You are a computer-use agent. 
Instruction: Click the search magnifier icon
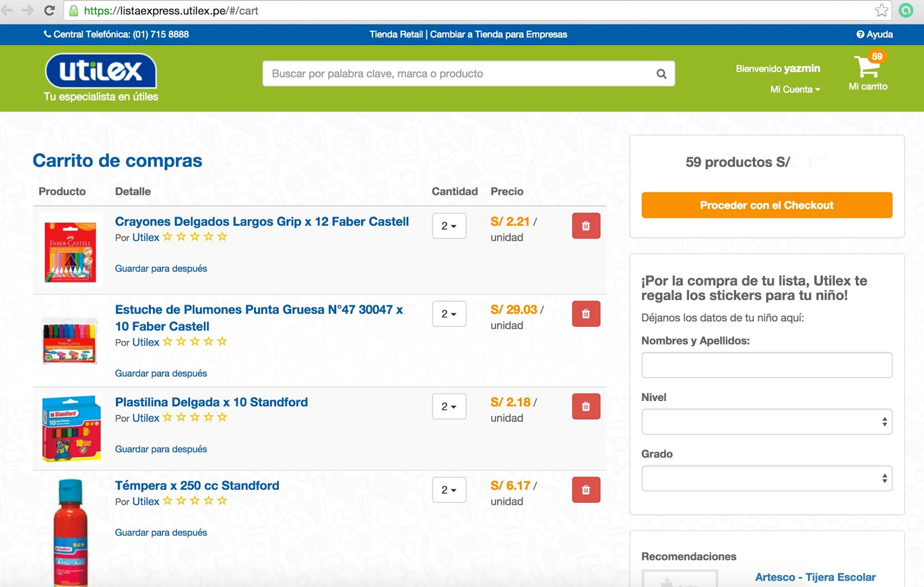point(661,74)
